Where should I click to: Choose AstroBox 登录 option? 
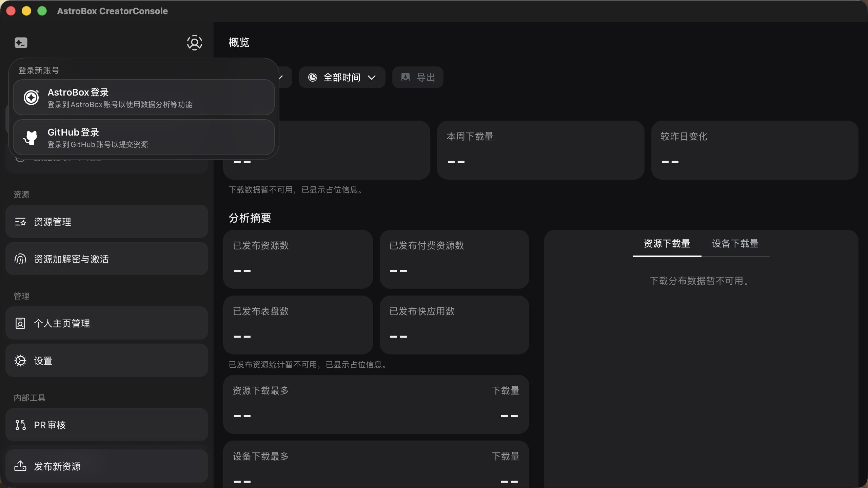[144, 98]
